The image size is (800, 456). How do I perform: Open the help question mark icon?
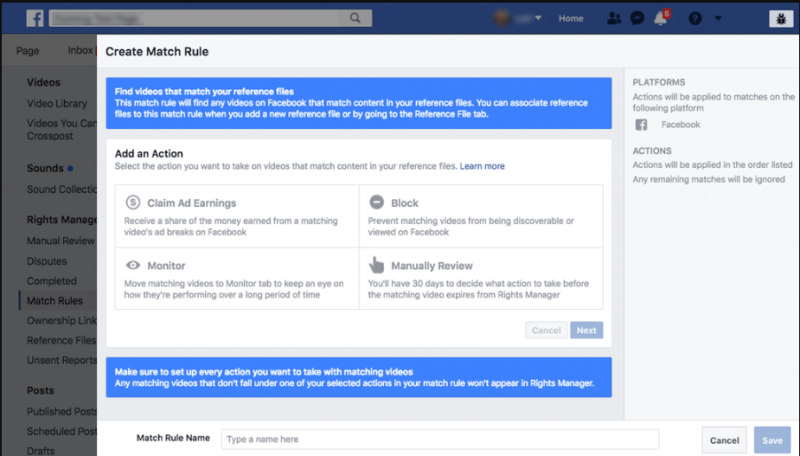(695, 18)
